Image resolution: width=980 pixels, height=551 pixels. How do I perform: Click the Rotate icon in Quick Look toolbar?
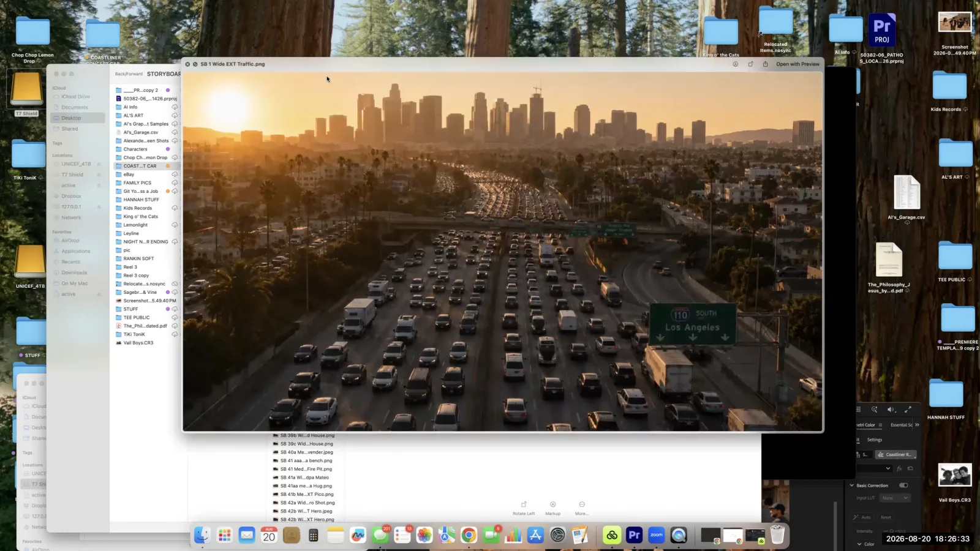pos(750,64)
